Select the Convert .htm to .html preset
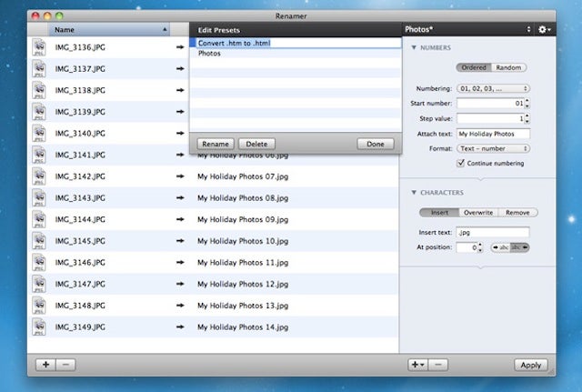The height and width of the screenshot is (392, 582). [x=235, y=42]
